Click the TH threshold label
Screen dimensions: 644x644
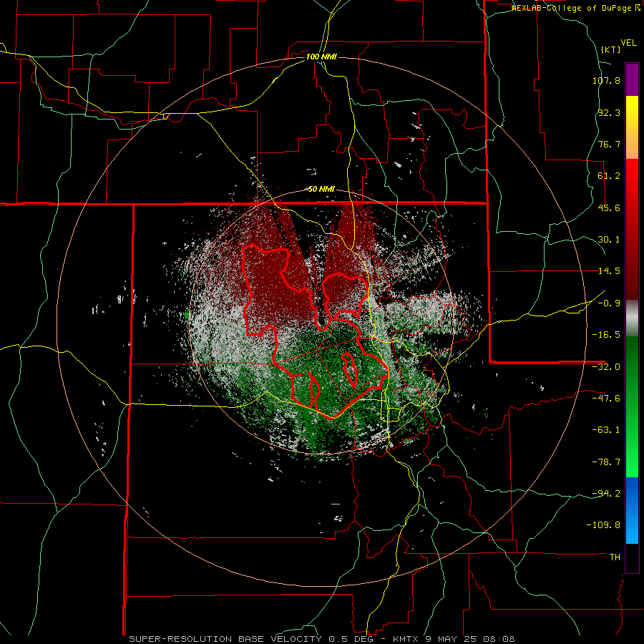point(615,557)
